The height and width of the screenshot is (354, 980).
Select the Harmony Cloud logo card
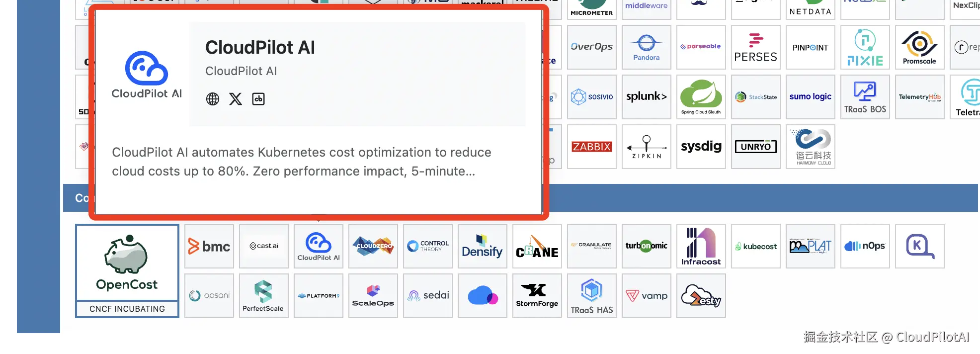(x=811, y=147)
